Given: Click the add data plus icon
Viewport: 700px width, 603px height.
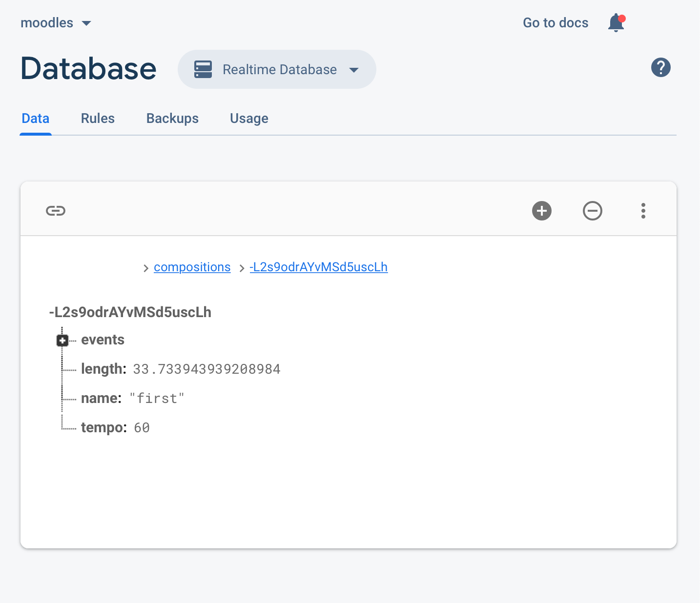Looking at the screenshot, I should 542,211.
